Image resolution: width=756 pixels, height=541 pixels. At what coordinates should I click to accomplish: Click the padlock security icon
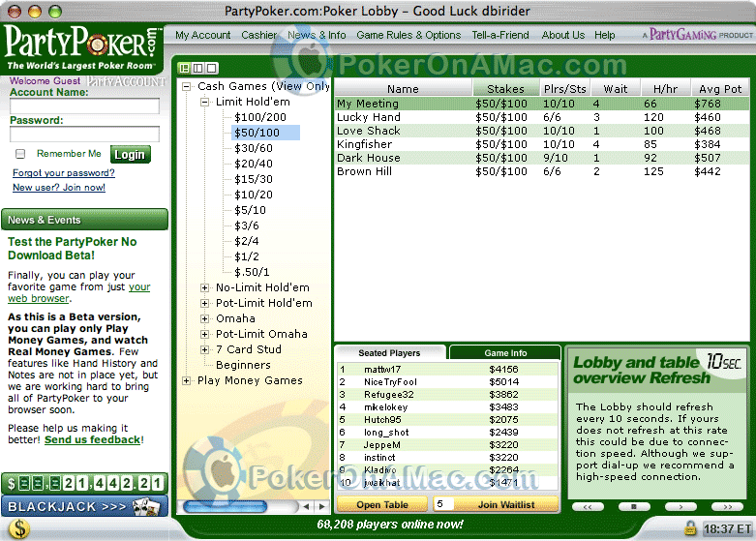[690, 528]
